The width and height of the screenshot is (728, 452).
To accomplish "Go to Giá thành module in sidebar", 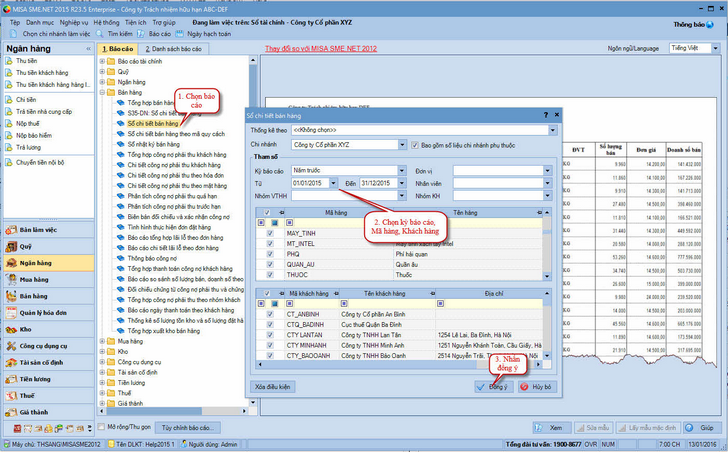I will coord(49,412).
